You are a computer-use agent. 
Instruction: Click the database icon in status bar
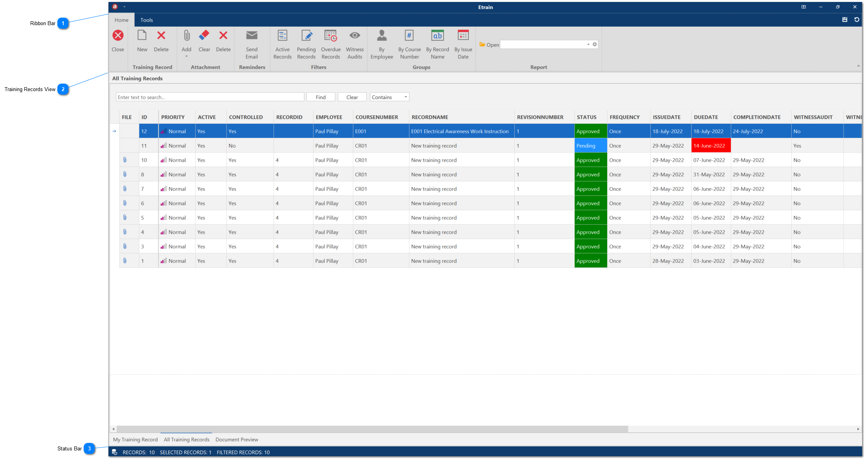pos(114,452)
